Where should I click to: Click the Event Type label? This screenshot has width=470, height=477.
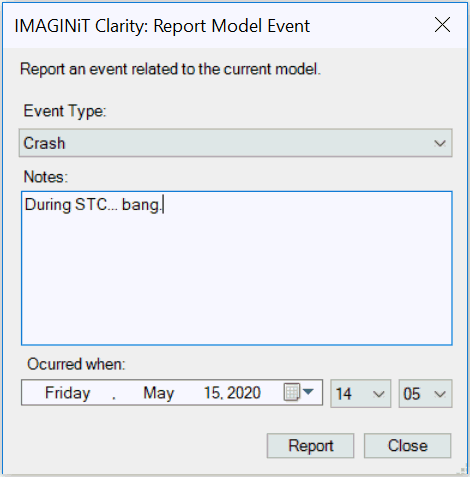[65, 111]
